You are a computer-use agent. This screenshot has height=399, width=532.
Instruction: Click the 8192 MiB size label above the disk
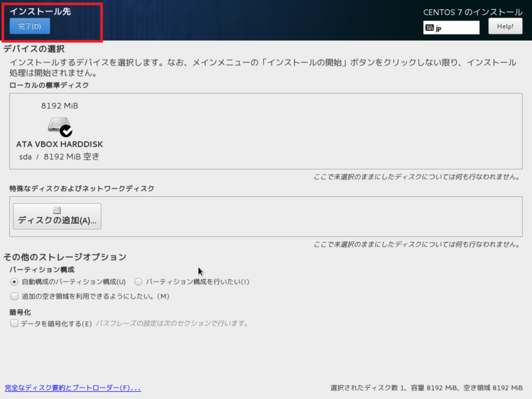tap(60, 106)
